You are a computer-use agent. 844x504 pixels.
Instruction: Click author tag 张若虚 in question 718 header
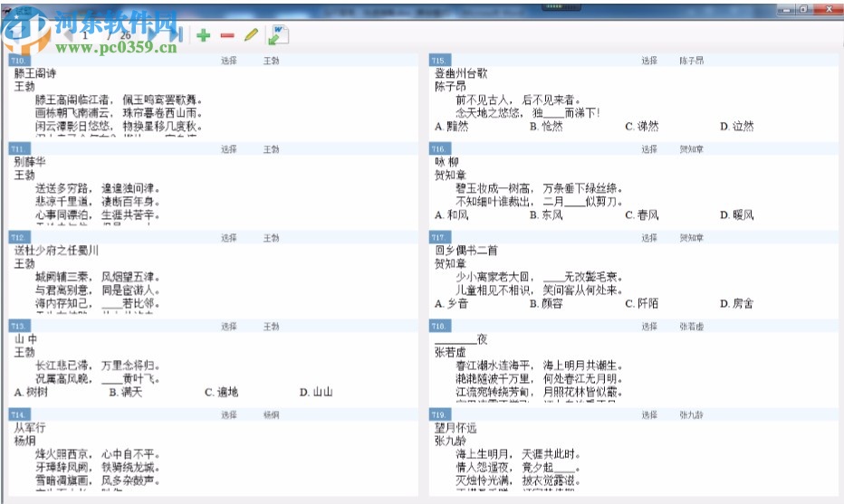click(691, 326)
